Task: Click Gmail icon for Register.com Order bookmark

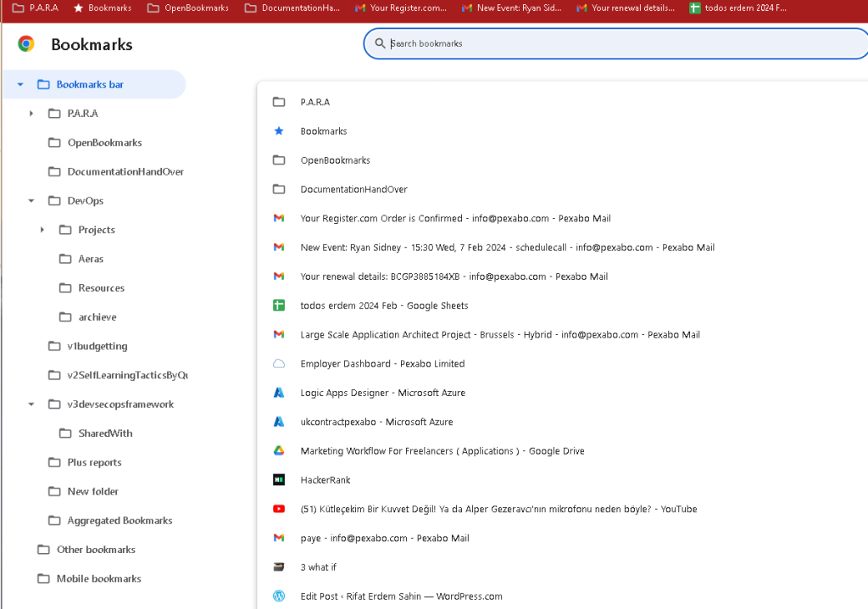Action: pos(279,218)
